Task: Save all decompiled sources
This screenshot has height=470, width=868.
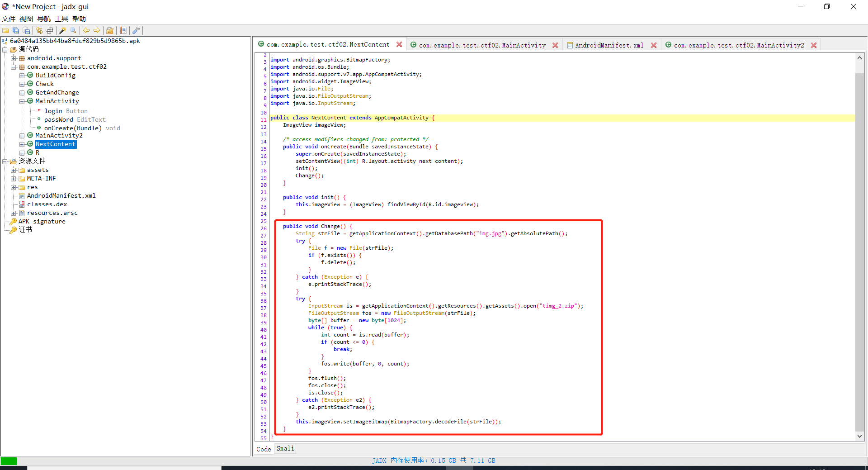Action: 16,30
